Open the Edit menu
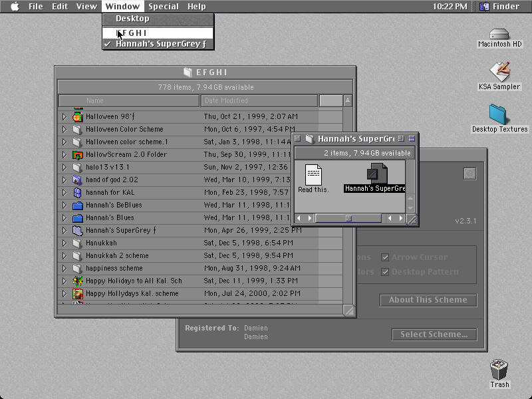Screen dimensions: 532x399 [60, 7]
